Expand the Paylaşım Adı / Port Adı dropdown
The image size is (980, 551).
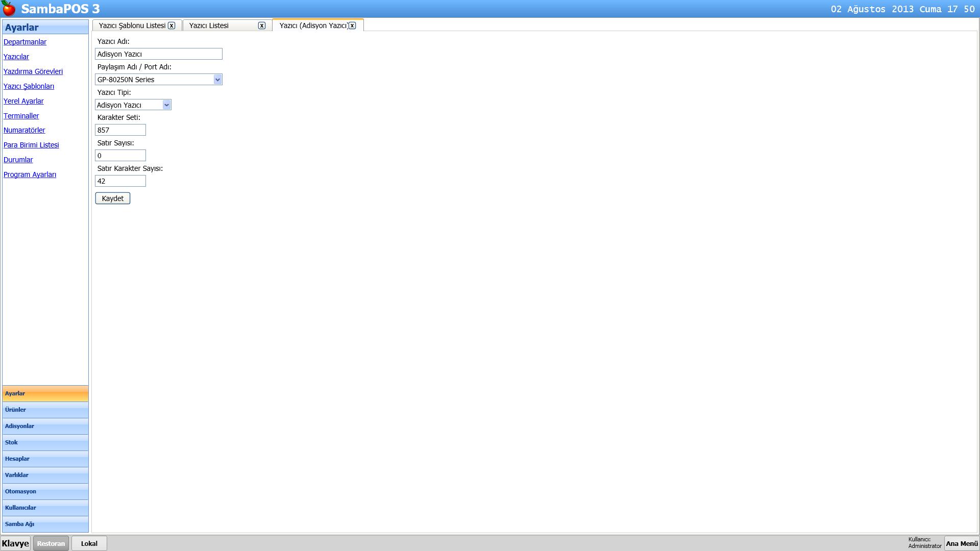[217, 80]
